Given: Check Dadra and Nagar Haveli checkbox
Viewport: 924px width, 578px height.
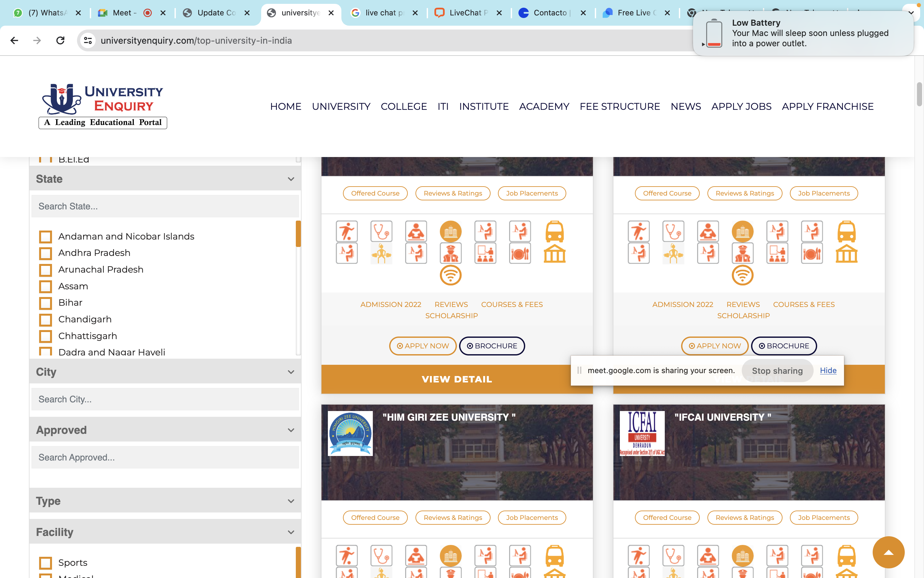Looking at the screenshot, I should click(46, 352).
